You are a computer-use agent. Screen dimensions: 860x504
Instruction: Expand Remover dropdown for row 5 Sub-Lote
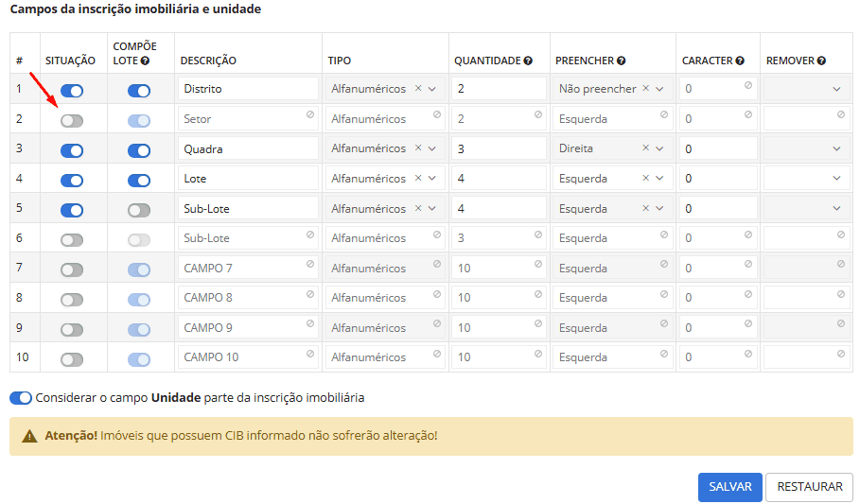[x=806, y=208]
